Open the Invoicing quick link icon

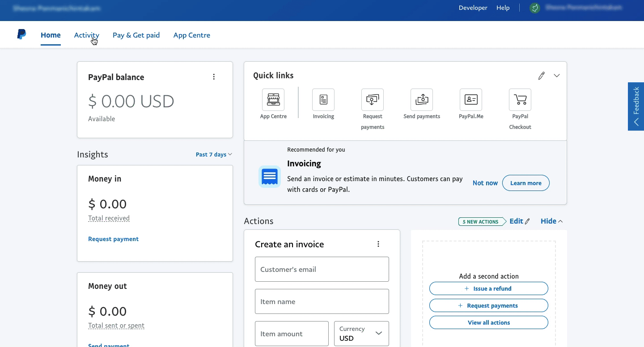pos(323,100)
